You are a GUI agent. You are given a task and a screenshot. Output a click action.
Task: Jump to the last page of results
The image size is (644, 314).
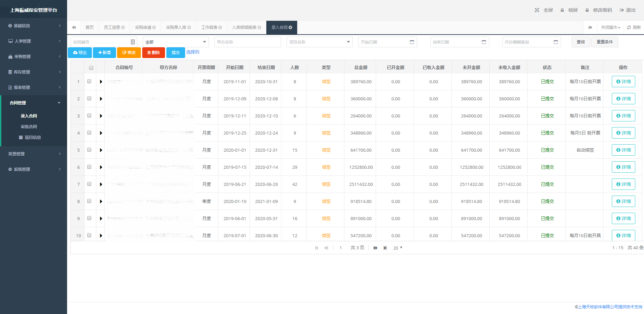pos(385,248)
